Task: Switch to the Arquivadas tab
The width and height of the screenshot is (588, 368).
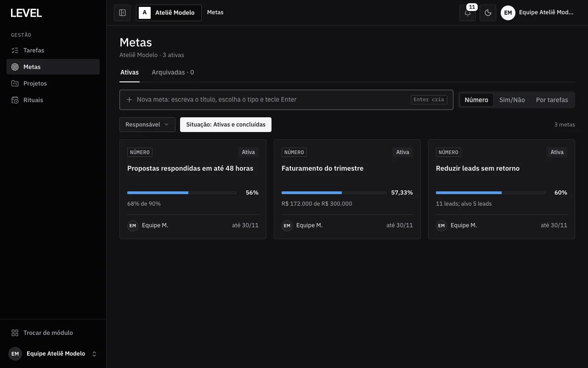Action: pyautogui.click(x=173, y=72)
